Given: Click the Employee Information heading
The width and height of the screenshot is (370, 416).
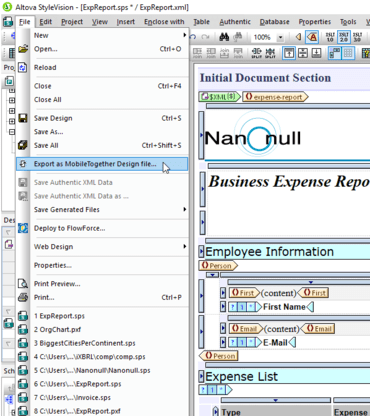Looking at the screenshot, I should 269,252.
